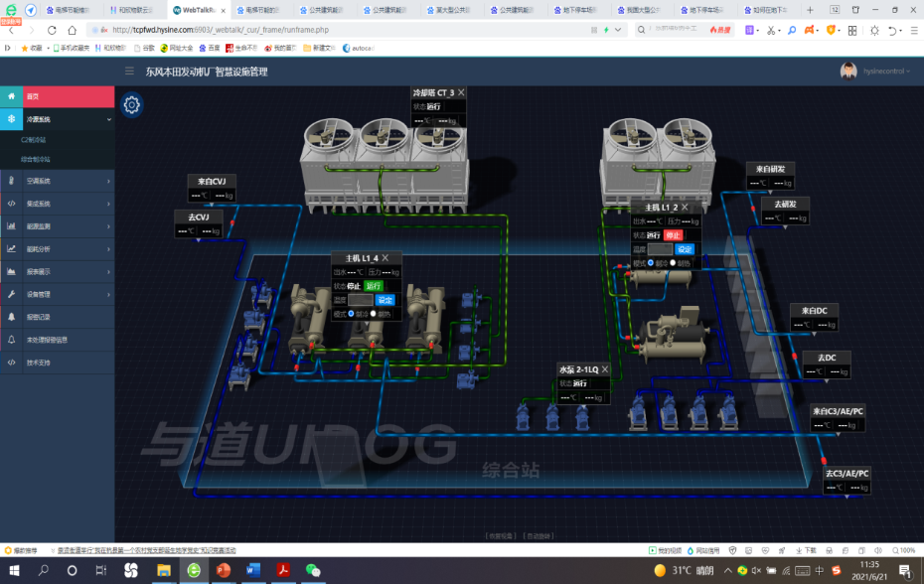924x584 pixels.
Task: Click the magnifier icon in the browser search box
Action: click(641, 30)
